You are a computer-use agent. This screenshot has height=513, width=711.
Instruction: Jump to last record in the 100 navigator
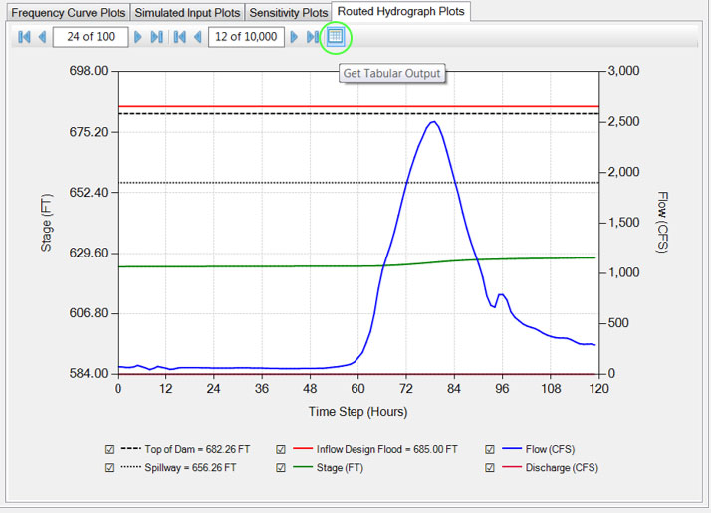(157, 37)
